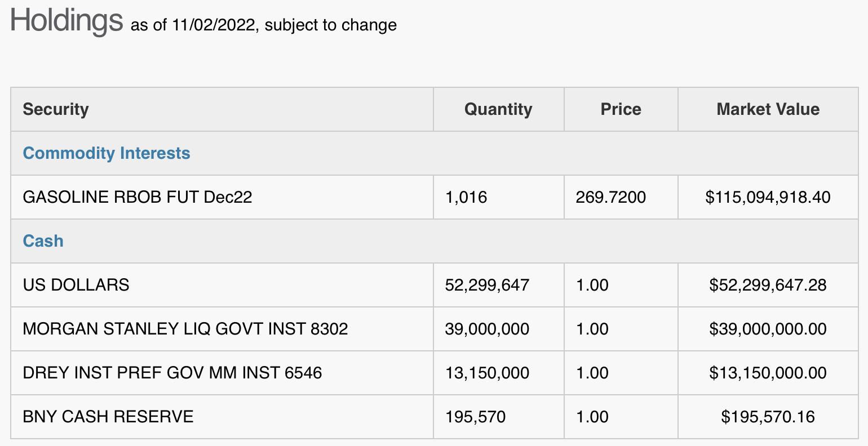Select the BNY CASH RESERVE row
This screenshot has height=446, width=868.
click(435, 417)
